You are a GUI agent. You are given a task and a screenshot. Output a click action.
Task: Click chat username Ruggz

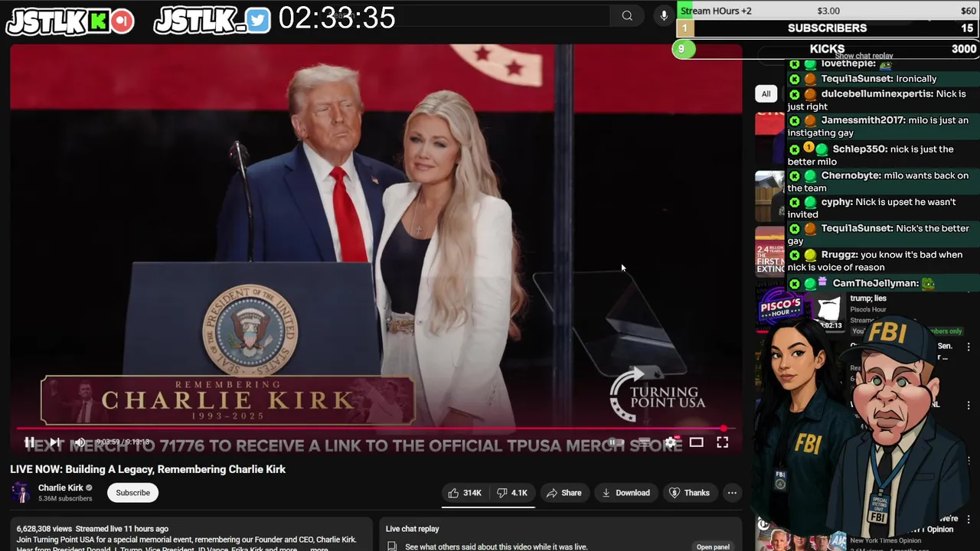[x=840, y=255]
